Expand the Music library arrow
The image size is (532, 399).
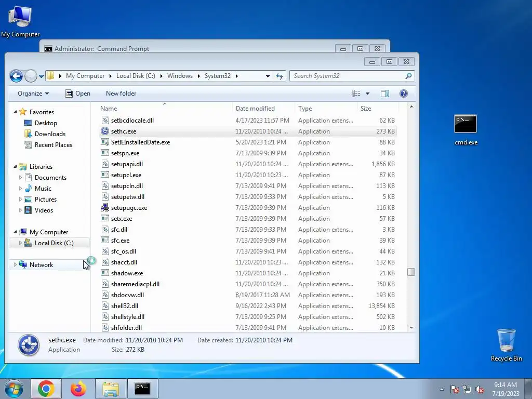(x=20, y=188)
